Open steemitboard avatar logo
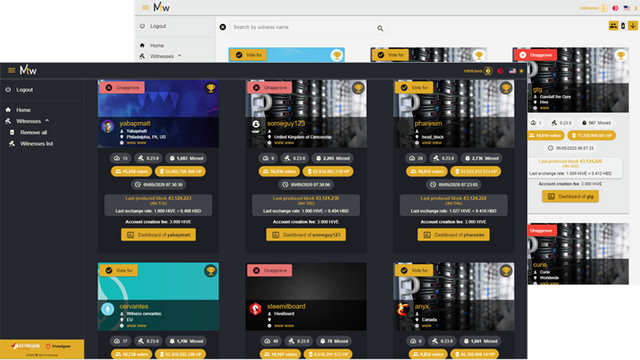Viewport: 640px width, 360px height. point(256,309)
